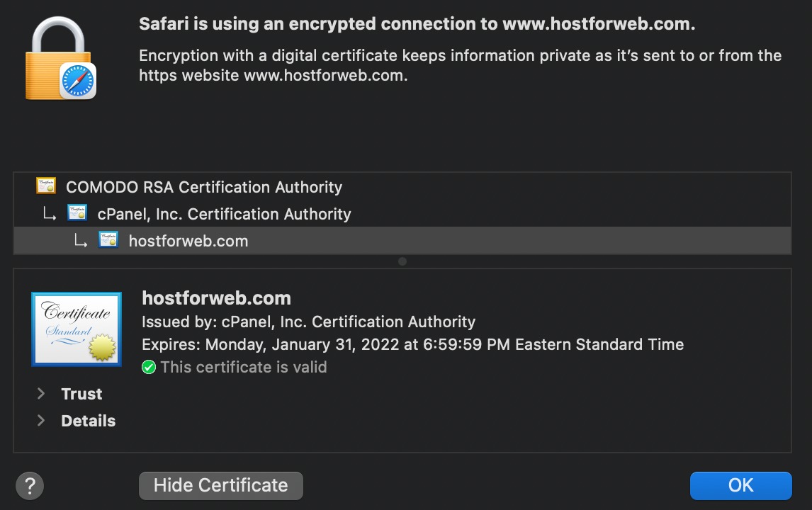Click the certificate expiration date text
Viewport: 812px width, 510px height.
pos(413,344)
